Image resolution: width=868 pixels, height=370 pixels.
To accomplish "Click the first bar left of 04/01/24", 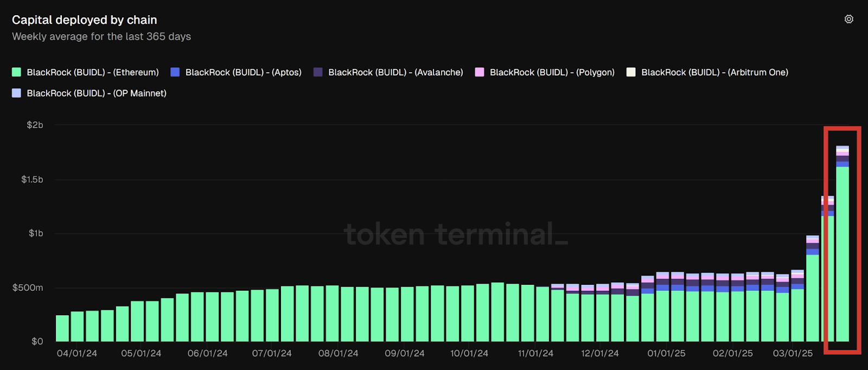I will click(62, 328).
